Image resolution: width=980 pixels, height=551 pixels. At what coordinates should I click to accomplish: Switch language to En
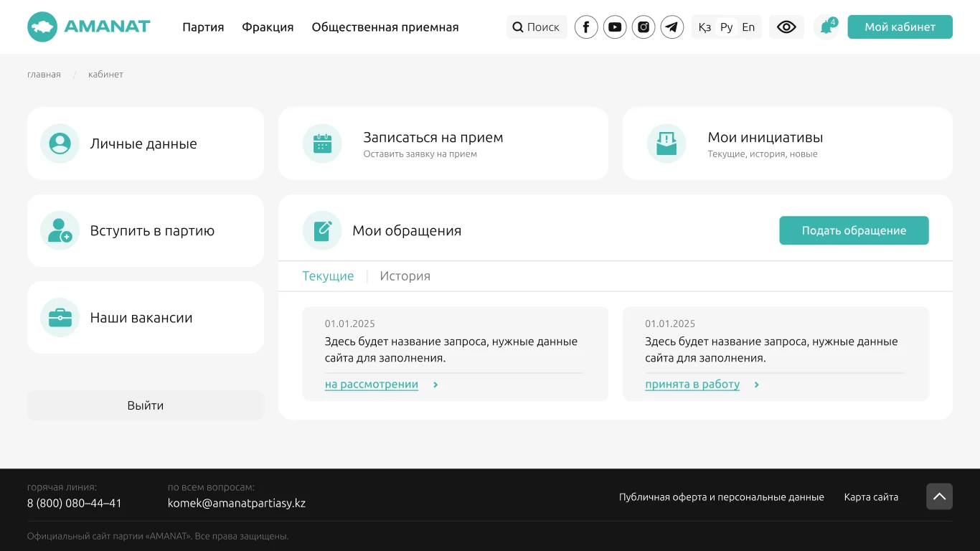pyautogui.click(x=748, y=27)
